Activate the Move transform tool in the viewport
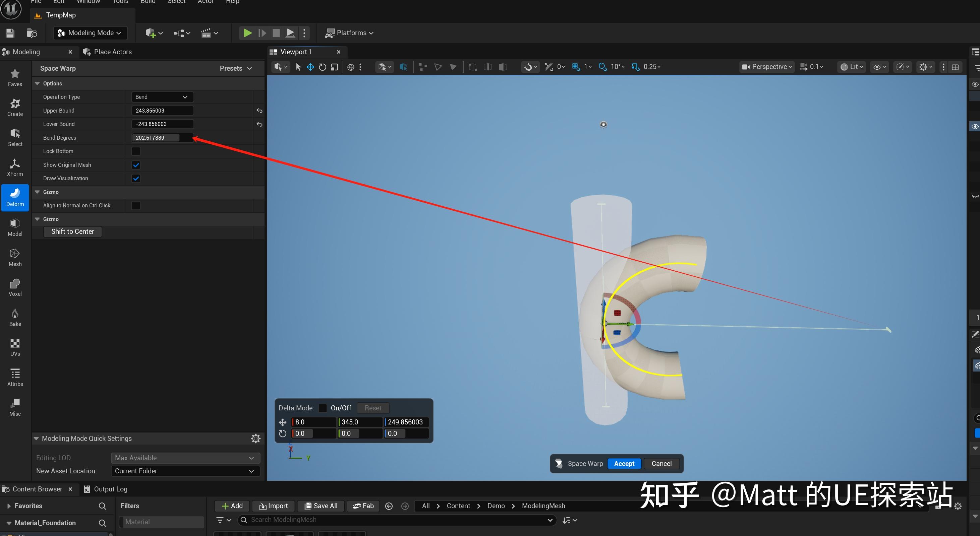The width and height of the screenshot is (980, 536). tap(310, 67)
